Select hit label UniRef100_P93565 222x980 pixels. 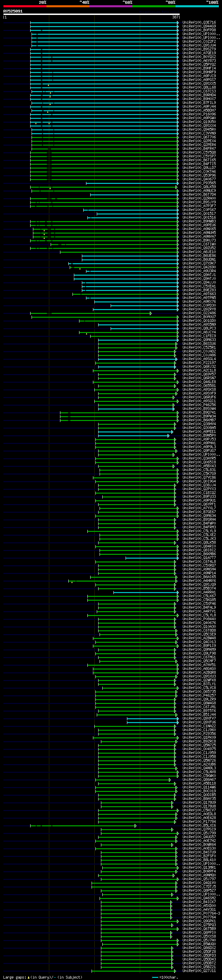pyautogui.click(x=199, y=183)
